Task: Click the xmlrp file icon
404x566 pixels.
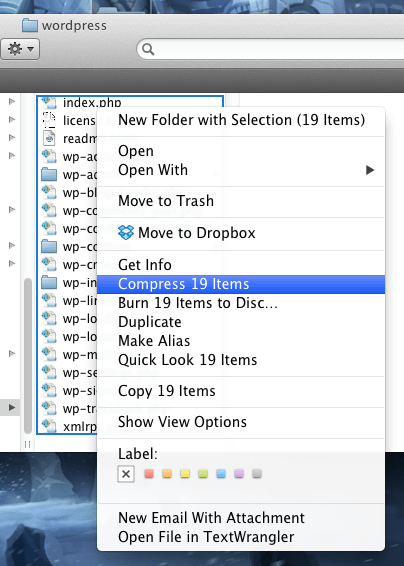Action: [x=49, y=426]
